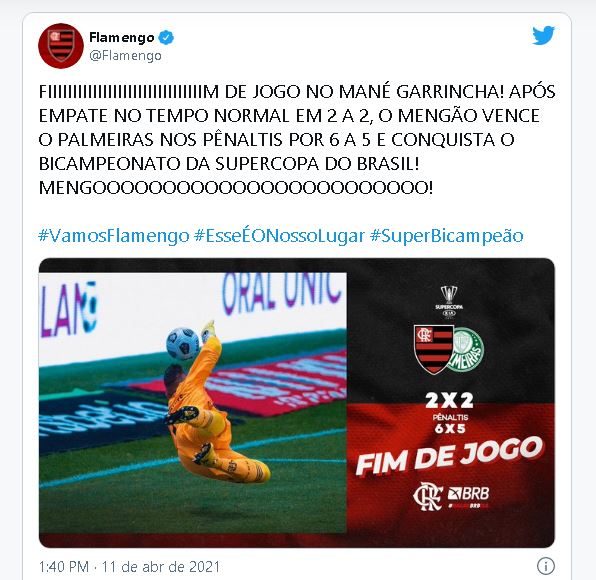The height and width of the screenshot is (580, 596).
Task: Open the Flamengo display name link
Action: click(x=122, y=38)
